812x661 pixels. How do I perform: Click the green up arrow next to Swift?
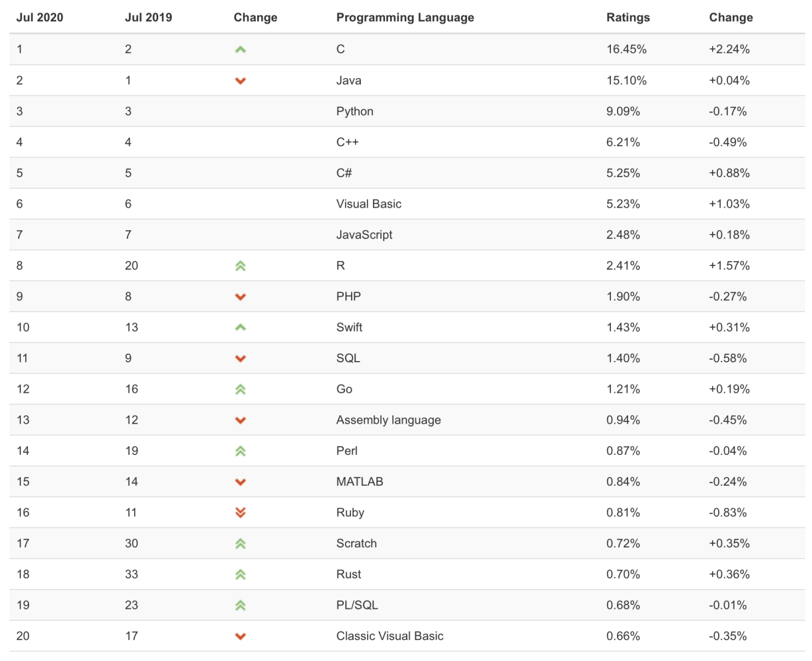pos(241,327)
